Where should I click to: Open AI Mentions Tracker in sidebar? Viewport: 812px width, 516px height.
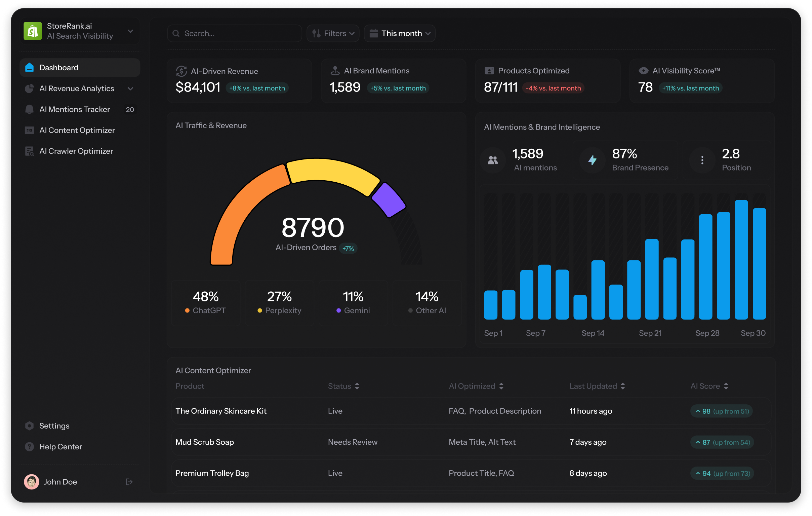pyautogui.click(x=75, y=109)
